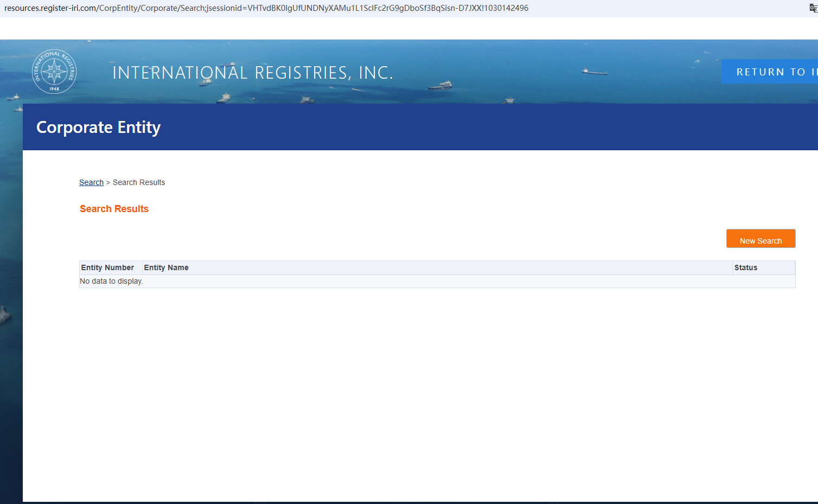Click the Corporate Entity heading
The height and width of the screenshot is (504, 818).
pyautogui.click(x=99, y=127)
